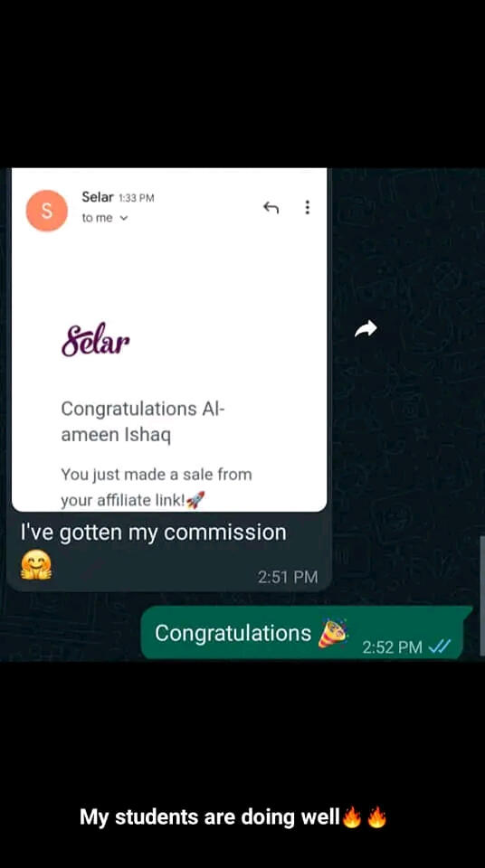Tap the fire emojis in caption
Image resolution: width=485 pixels, height=868 pixels.
click(x=364, y=817)
